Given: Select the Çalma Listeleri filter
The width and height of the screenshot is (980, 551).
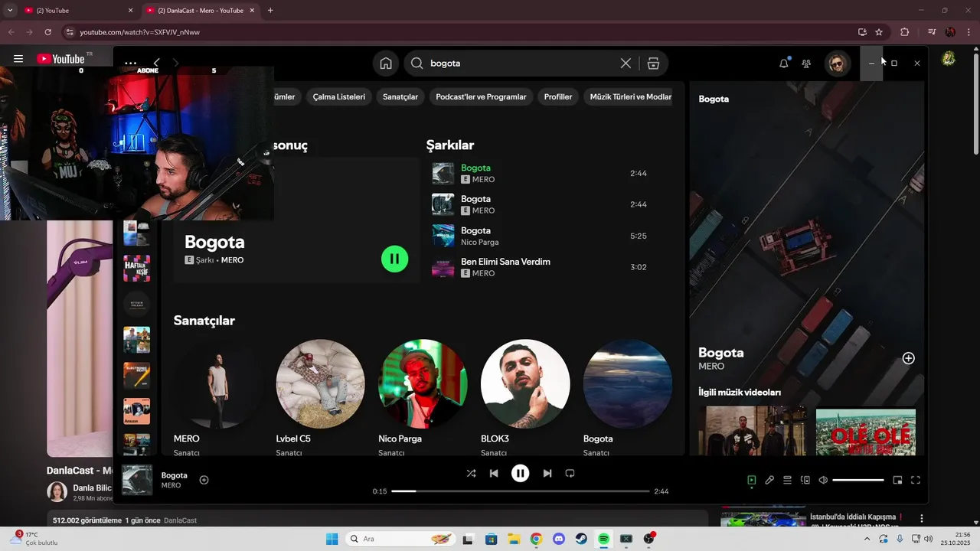Looking at the screenshot, I should point(339,97).
